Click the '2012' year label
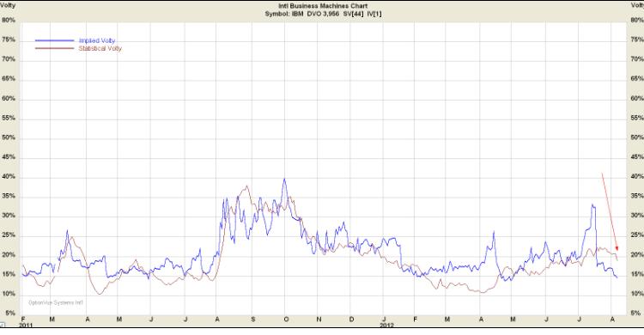Screen dimensions: 644x335 tap(387, 326)
